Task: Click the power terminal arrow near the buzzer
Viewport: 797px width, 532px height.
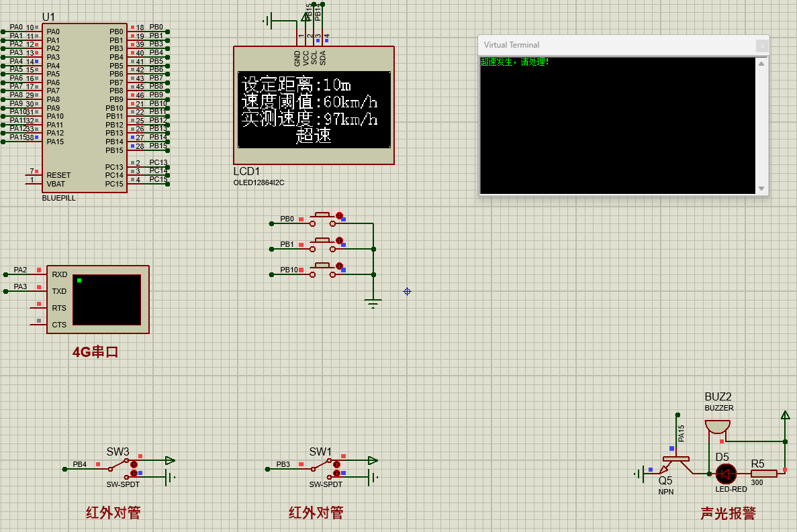Action: pos(785,415)
